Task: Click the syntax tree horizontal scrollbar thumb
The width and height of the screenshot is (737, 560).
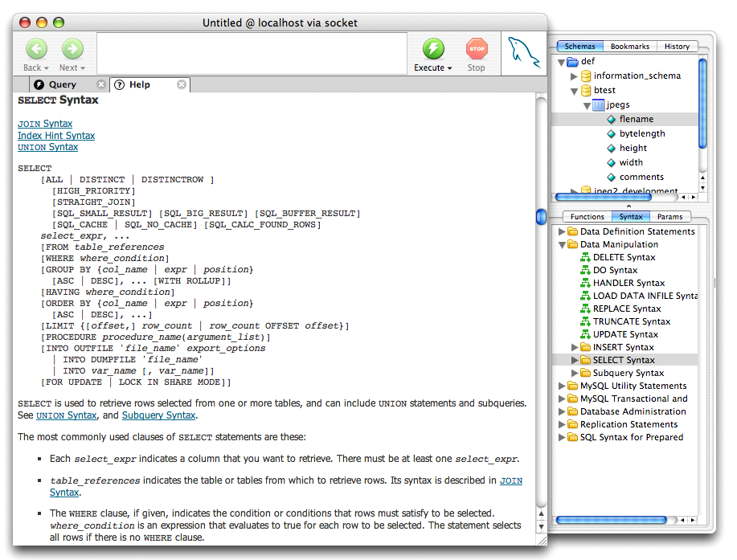Action: click(611, 520)
